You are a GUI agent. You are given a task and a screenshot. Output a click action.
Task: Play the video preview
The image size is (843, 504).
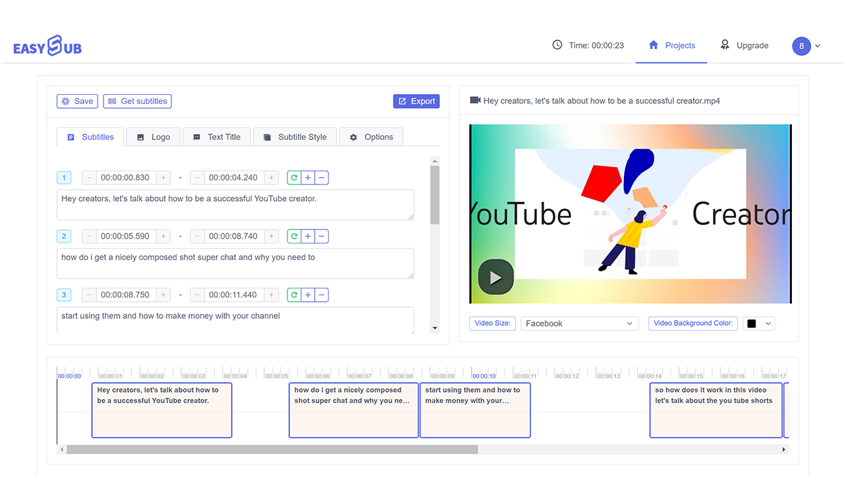[496, 277]
